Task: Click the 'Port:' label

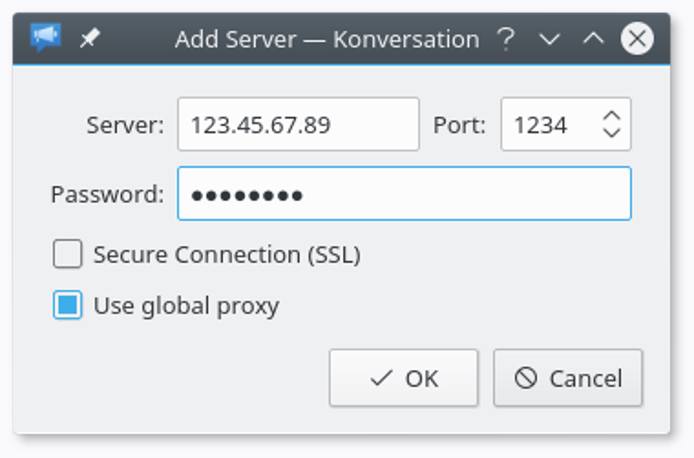Action: (x=459, y=125)
